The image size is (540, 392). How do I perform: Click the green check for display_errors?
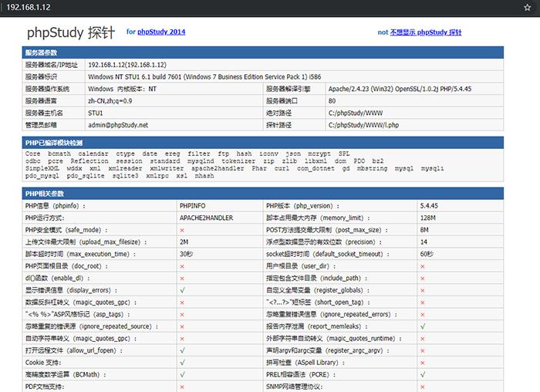pos(183,290)
